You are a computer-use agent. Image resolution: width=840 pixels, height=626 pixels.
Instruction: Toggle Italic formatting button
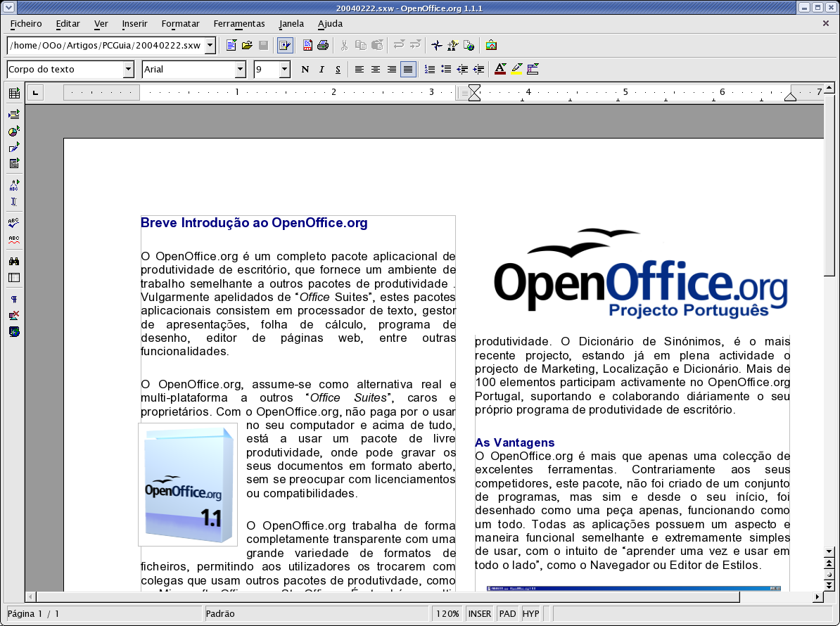[322, 69]
